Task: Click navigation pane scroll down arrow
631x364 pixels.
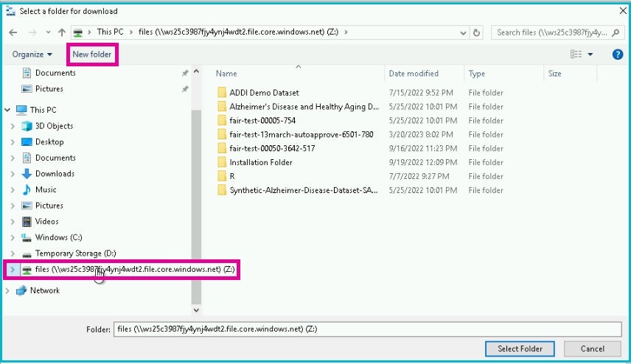Action: coord(196,310)
